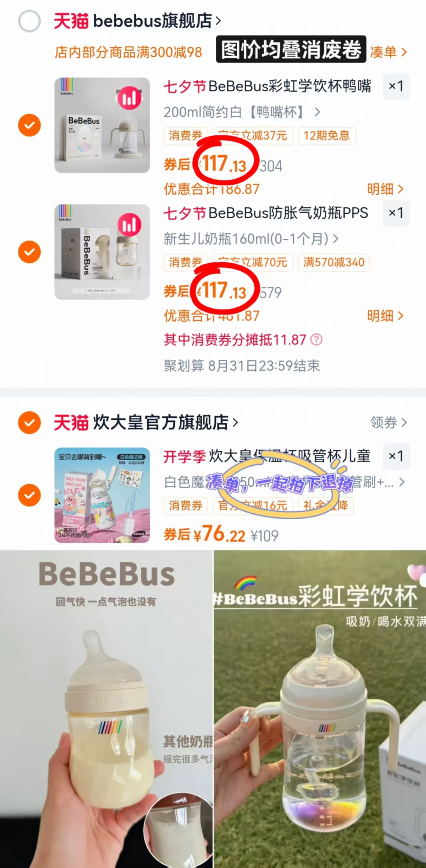
Task: Uncheck the 炊大皇保温杯 item checkbox
Action: (29, 495)
